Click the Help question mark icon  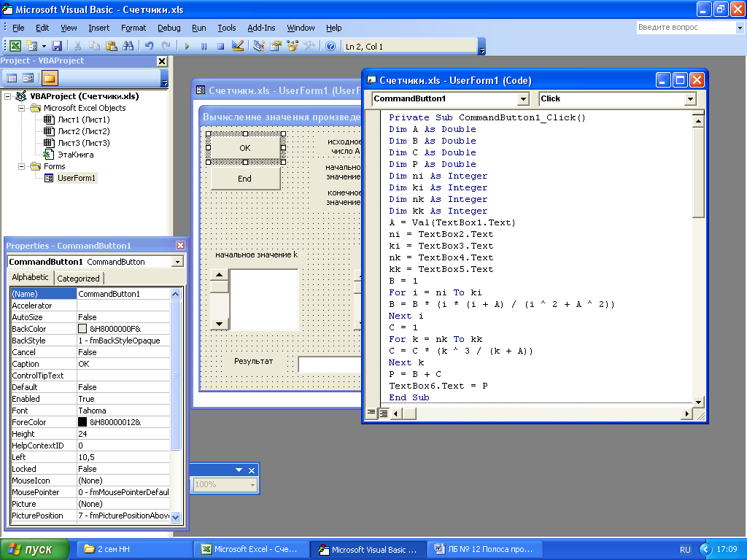(330, 46)
